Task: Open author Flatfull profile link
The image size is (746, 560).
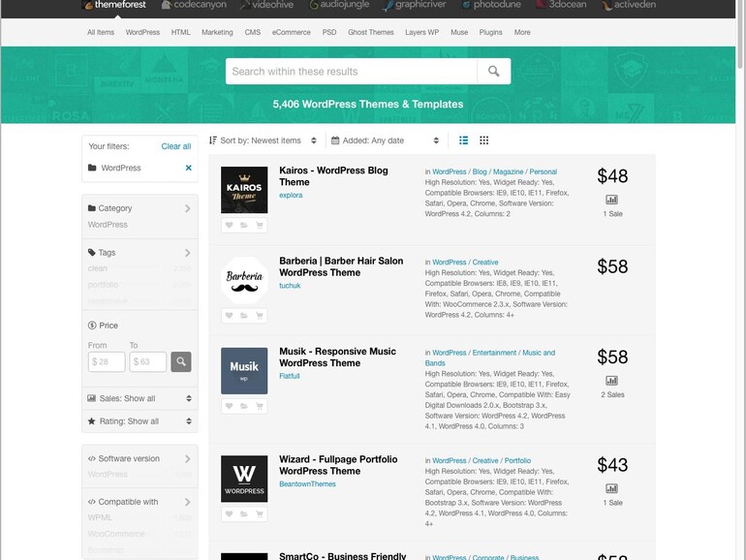Action: point(290,376)
